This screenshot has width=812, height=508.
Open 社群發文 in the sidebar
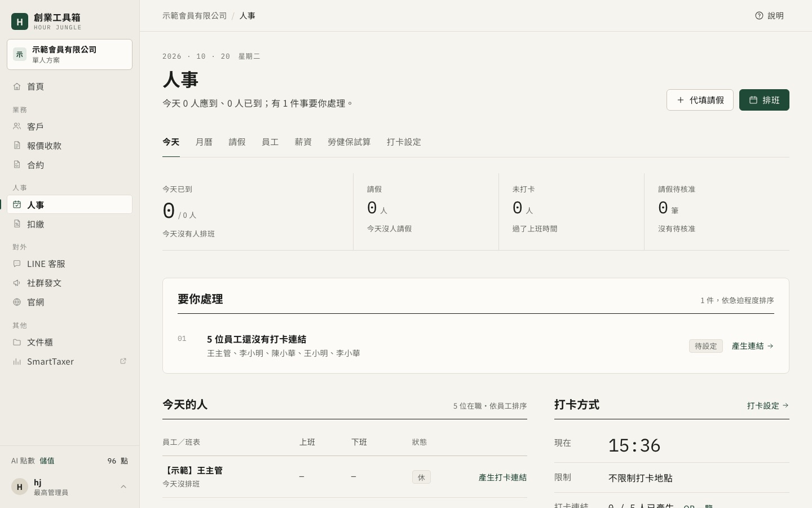pyautogui.click(x=69, y=283)
